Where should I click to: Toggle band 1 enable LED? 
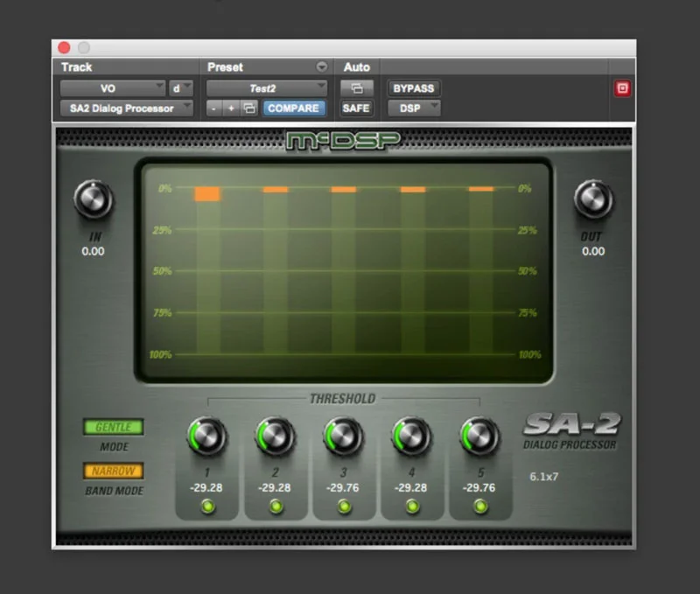(206, 504)
